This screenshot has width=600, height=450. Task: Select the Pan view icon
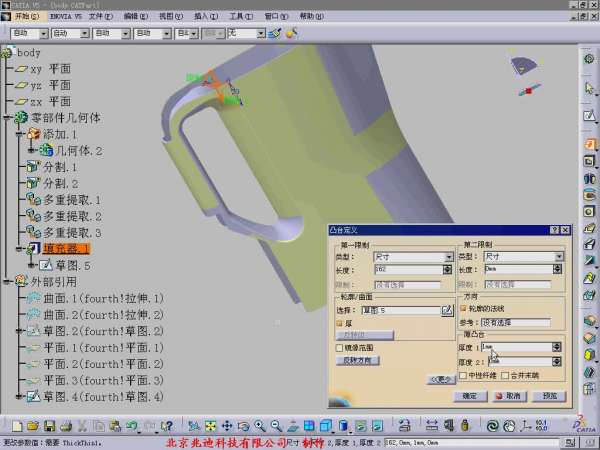pyautogui.click(x=226, y=426)
